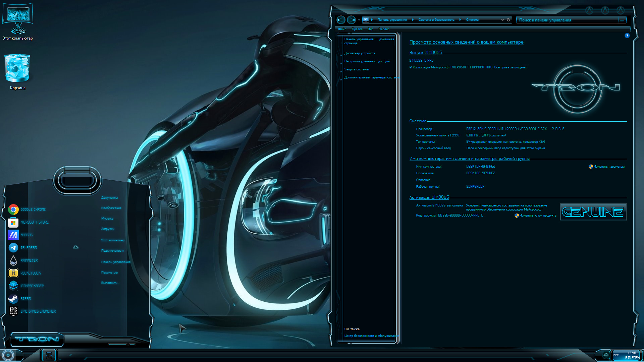Expand the back button navigation history arrow
644x362 pixels.
pos(359,20)
